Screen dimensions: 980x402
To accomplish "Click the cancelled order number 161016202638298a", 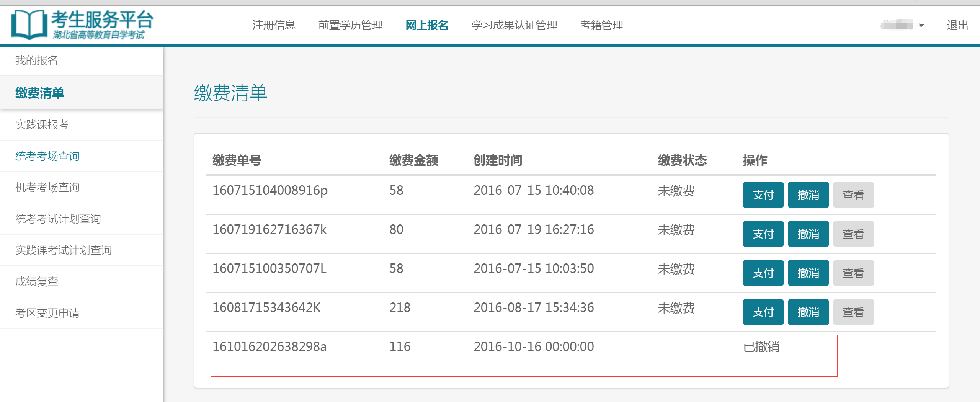I will 269,346.
